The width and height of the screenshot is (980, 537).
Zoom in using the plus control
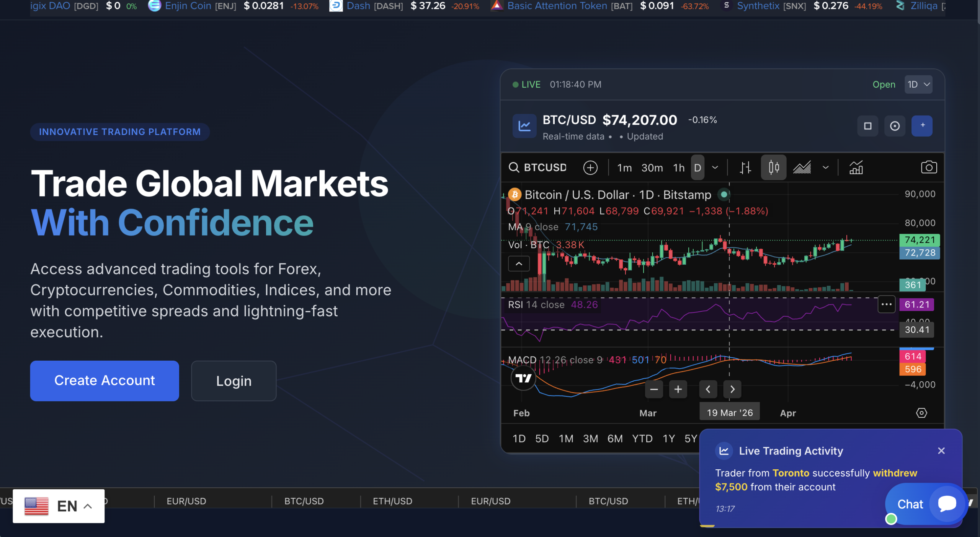678,389
